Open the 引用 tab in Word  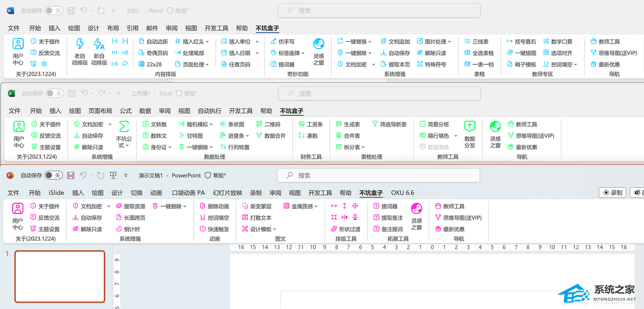coord(133,28)
